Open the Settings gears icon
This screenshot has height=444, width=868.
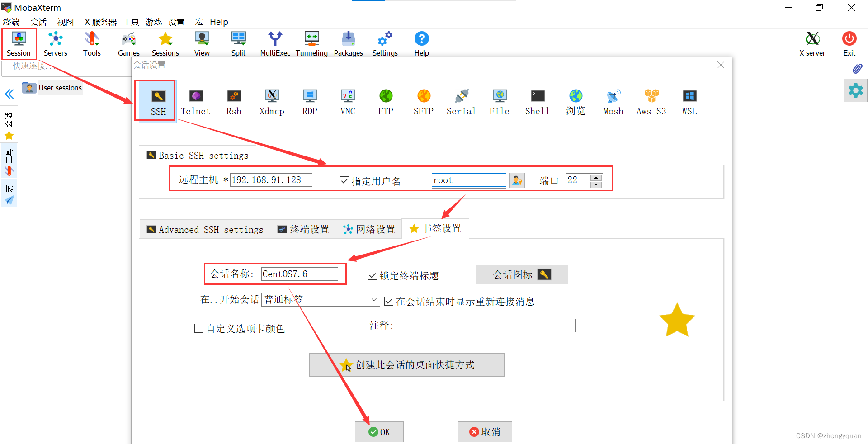click(385, 44)
